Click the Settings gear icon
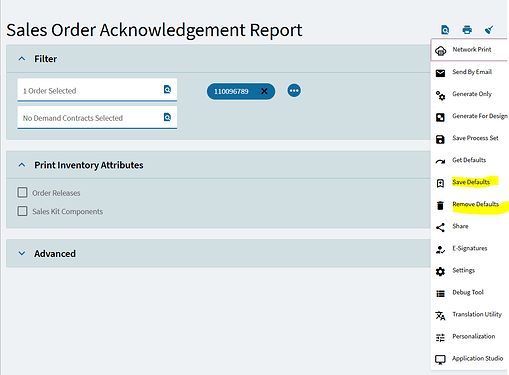 (440, 272)
